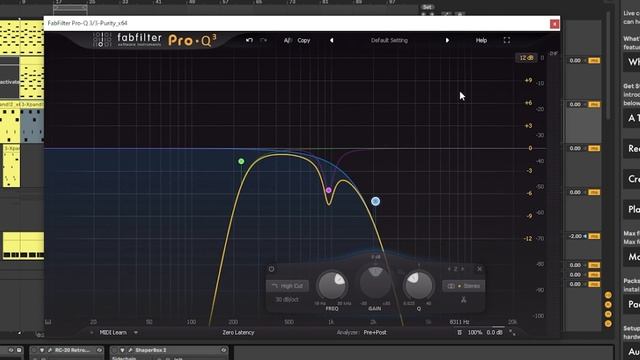Delete the band with the X icon
The image size is (640, 360).
(480, 269)
